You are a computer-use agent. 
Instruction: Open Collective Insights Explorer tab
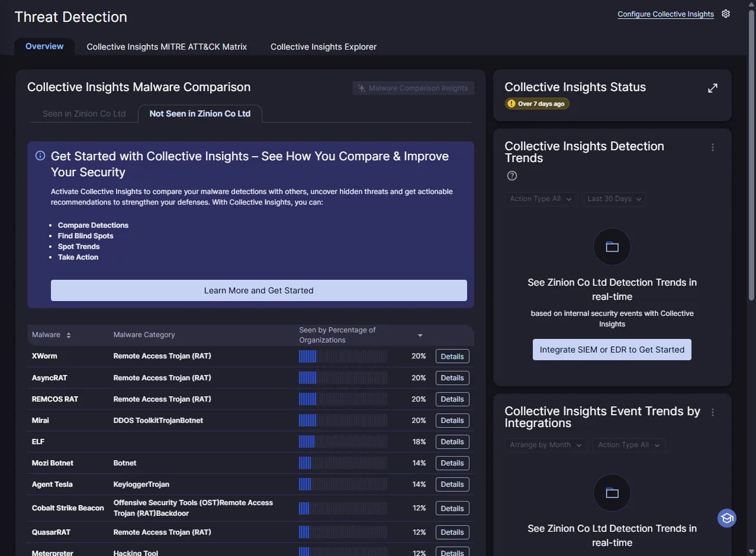tap(323, 47)
